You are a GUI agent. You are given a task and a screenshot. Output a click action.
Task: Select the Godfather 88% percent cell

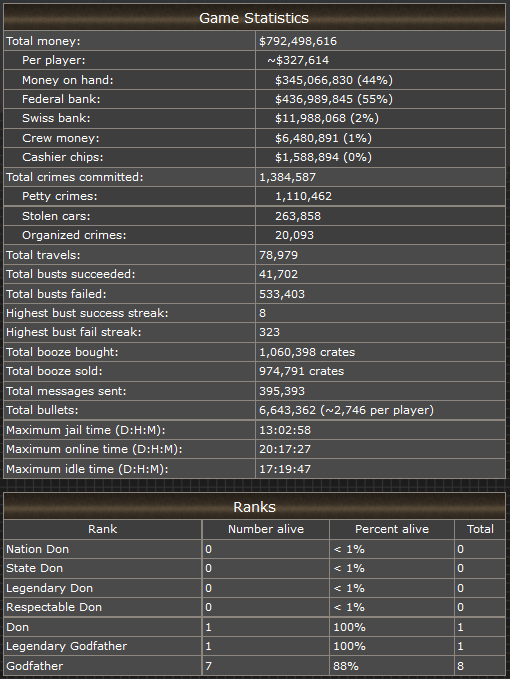pos(392,666)
